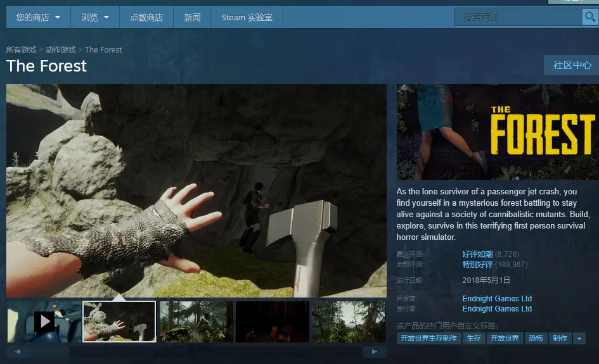The image size is (599, 364).
Task: Select the forest figure screenshot thumbnail
Action: (196, 322)
